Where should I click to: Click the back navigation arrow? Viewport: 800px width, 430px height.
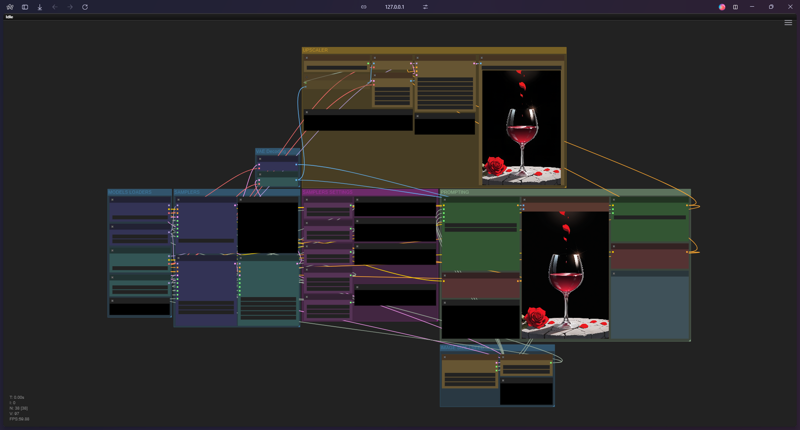coord(55,7)
